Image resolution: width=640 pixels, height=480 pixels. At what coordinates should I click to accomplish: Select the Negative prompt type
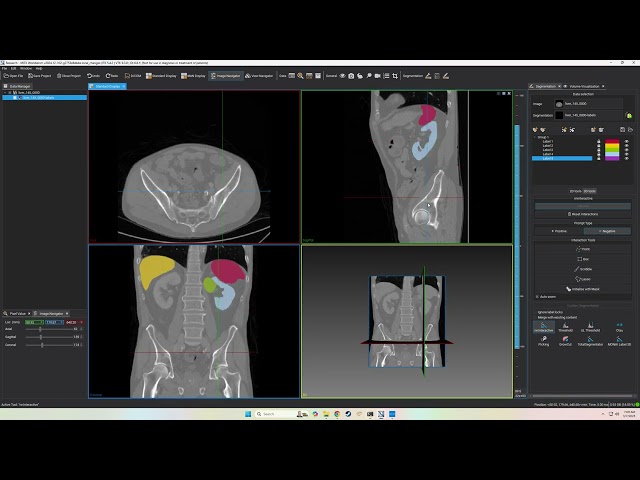607,231
